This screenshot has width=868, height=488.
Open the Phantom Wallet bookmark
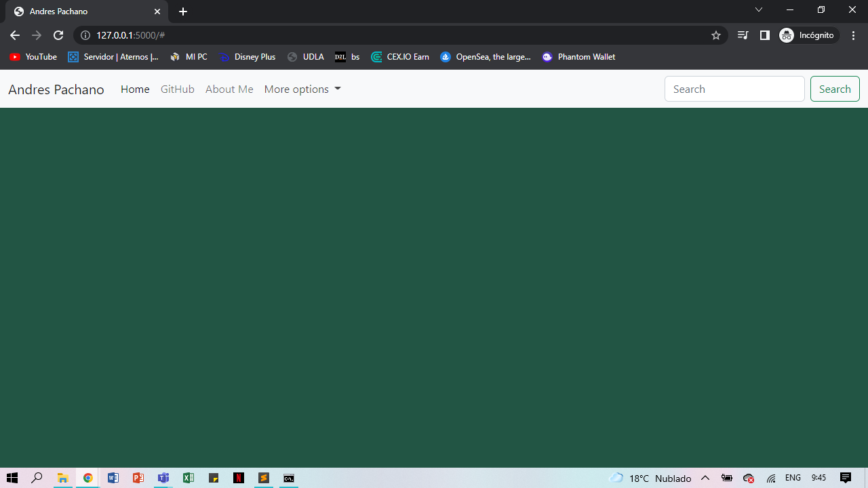[579, 57]
